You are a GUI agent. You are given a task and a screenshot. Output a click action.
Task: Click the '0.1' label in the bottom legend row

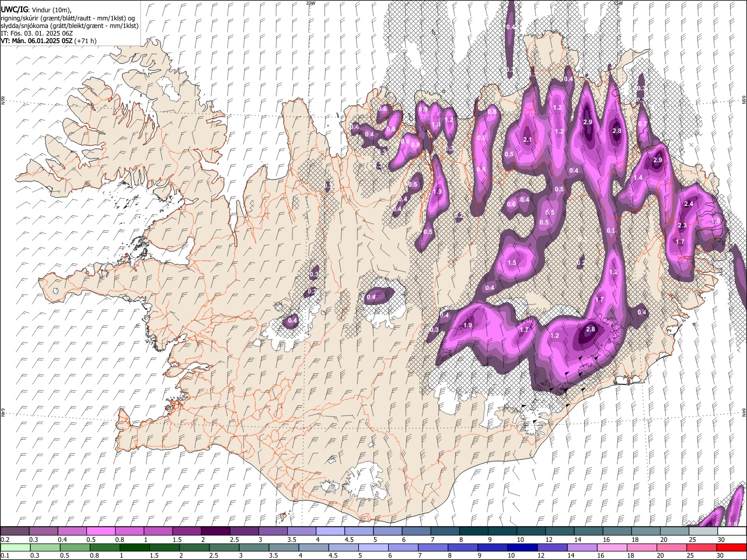(x=5, y=555)
